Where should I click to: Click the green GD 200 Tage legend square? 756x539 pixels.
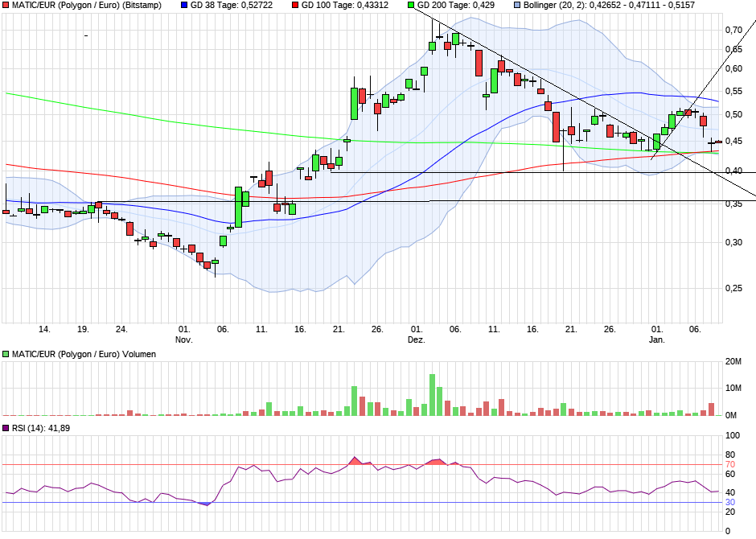pos(411,6)
